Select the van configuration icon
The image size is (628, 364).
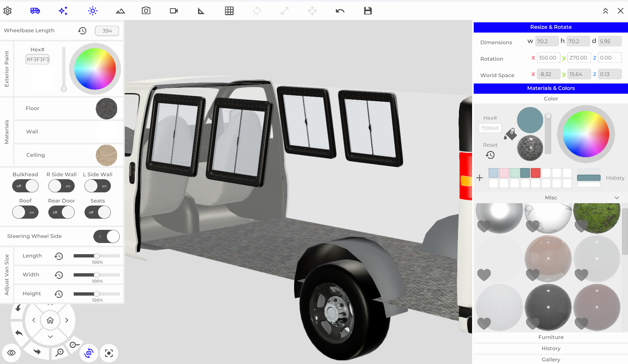(x=35, y=11)
